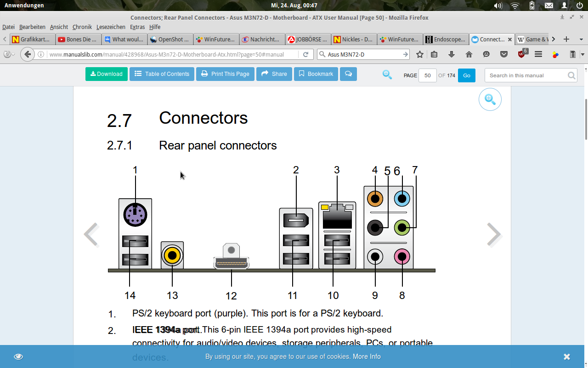588x368 pixels.
Task: Click the clipboard extension icon in toolbar
Action: (x=572, y=54)
